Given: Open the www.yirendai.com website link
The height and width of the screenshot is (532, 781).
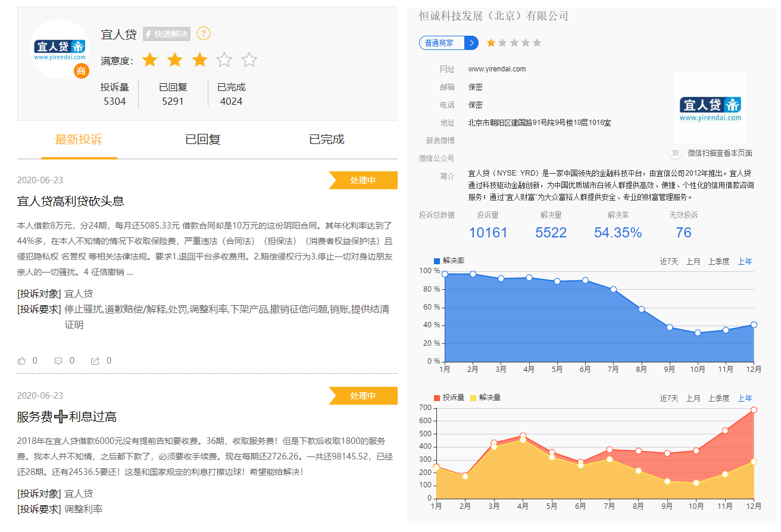Looking at the screenshot, I should (497, 69).
